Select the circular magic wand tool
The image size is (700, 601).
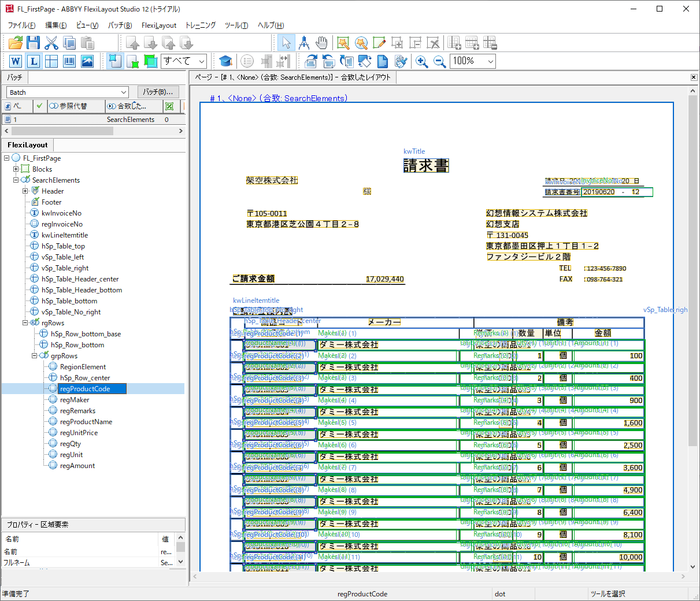tap(361, 43)
